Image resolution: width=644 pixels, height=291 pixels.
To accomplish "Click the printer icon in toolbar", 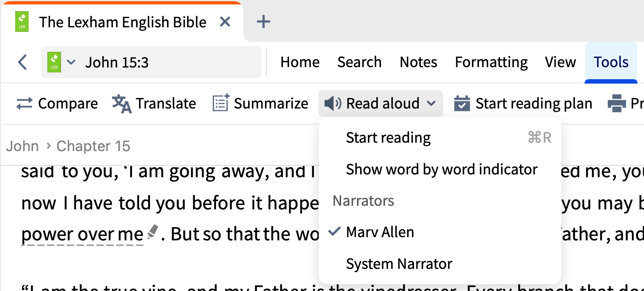I will (617, 103).
